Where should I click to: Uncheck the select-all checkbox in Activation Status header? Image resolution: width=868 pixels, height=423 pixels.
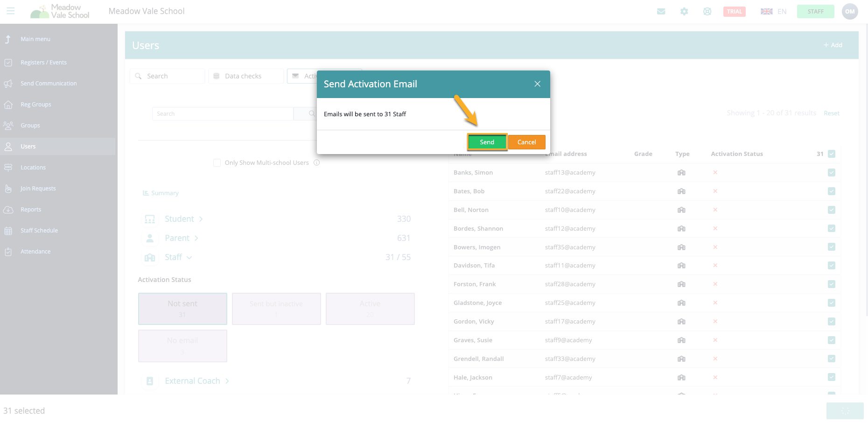[831, 154]
